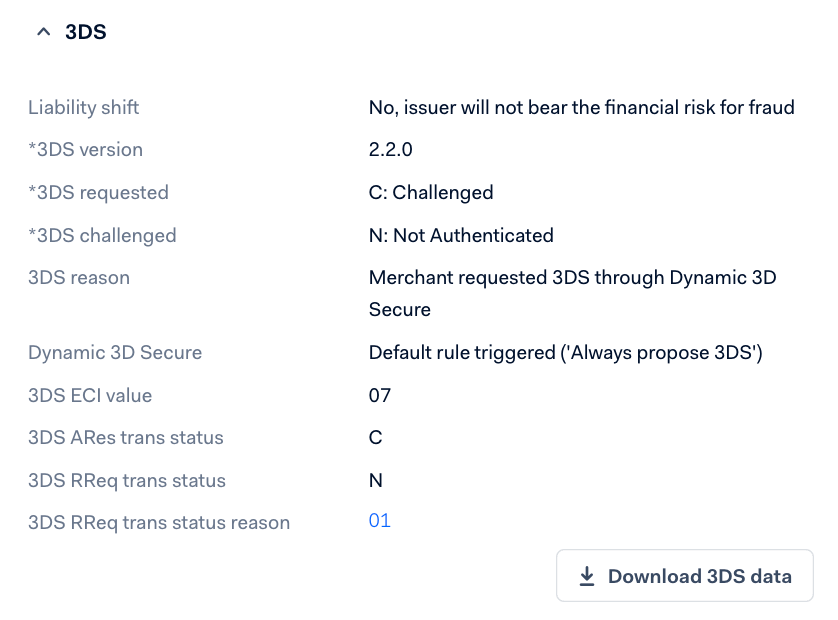This screenshot has width=838, height=620.
Task: Click the *3DS version label
Action: point(86,150)
